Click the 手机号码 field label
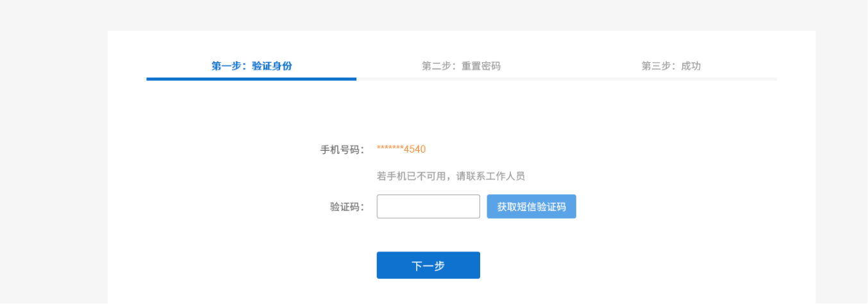 [342, 149]
